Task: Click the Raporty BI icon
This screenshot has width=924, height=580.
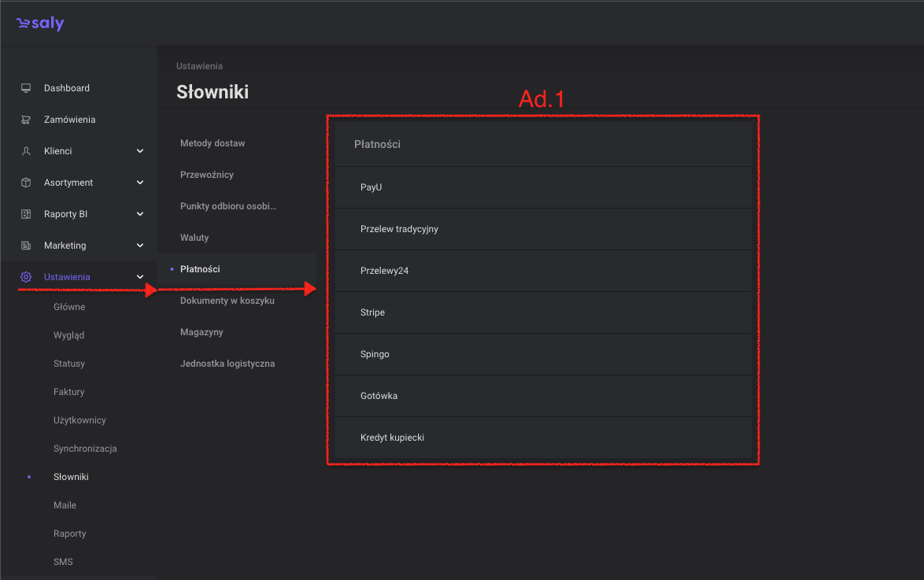Action: pyautogui.click(x=26, y=214)
